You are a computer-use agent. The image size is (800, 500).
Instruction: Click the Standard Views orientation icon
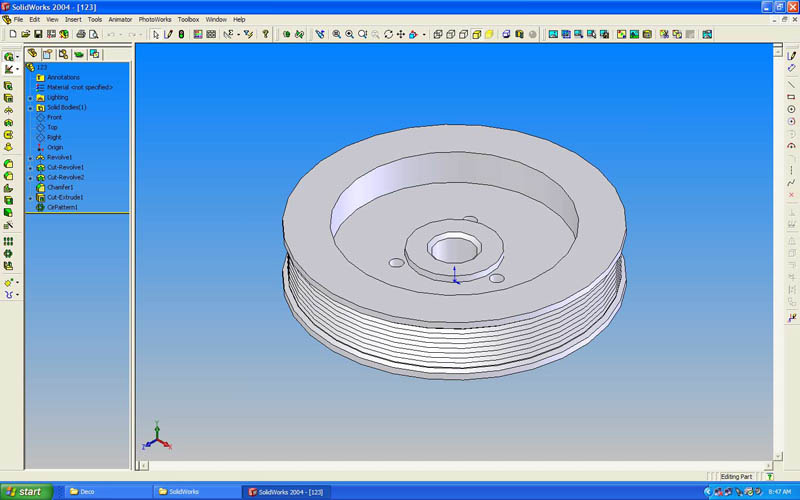414,34
